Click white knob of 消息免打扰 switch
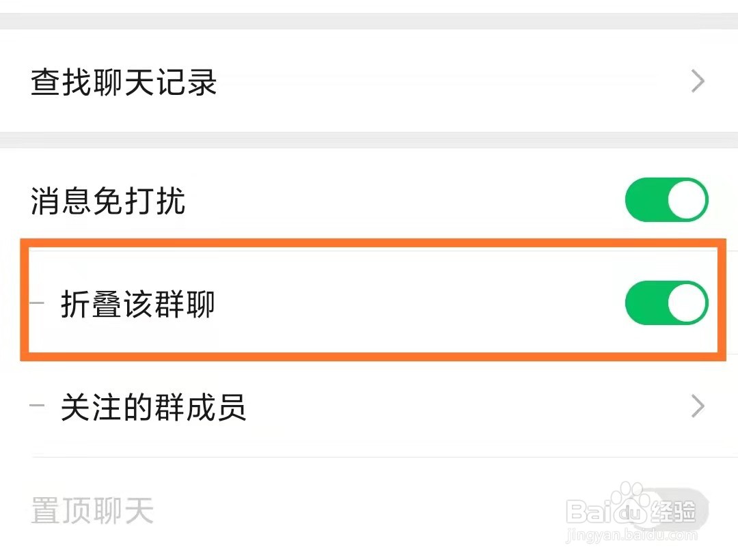The image size is (738, 560). 687,200
